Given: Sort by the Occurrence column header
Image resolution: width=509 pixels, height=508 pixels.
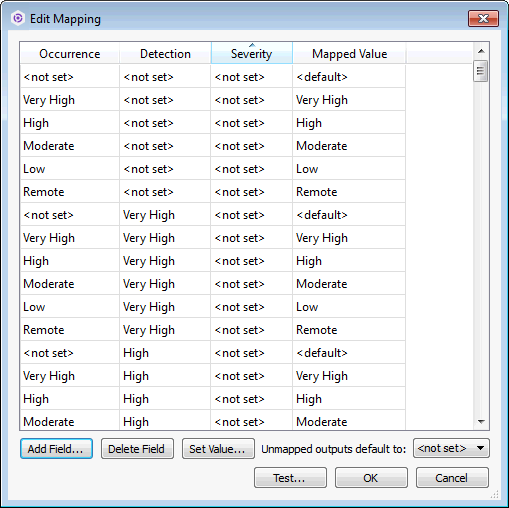Looking at the screenshot, I should (x=70, y=53).
